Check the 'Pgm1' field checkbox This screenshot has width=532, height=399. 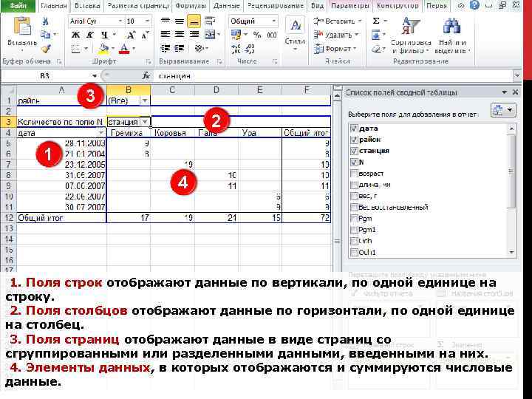354,230
